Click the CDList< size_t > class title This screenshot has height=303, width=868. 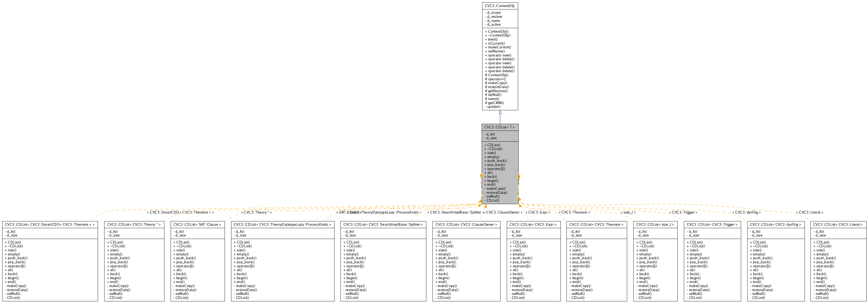click(655, 224)
